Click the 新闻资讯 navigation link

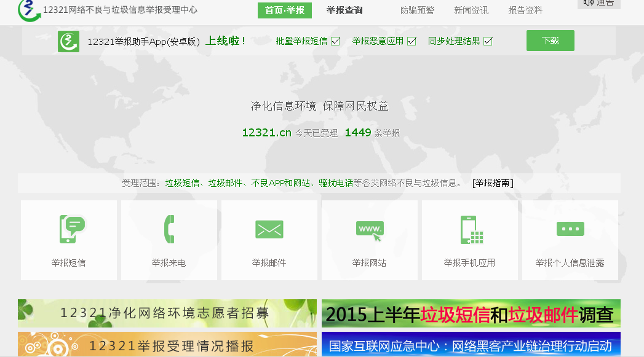[471, 10]
